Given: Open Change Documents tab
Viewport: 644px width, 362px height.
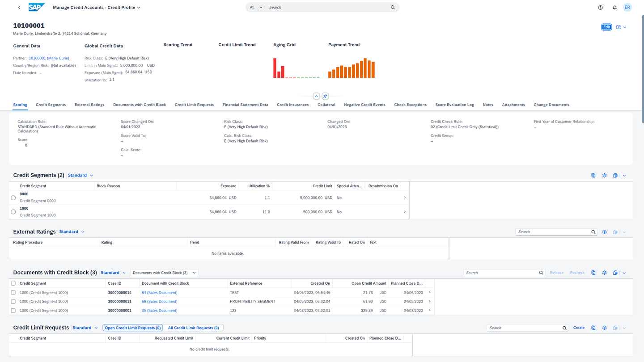Looking at the screenshot, I should pyautogui.click(x=551, y=105).
